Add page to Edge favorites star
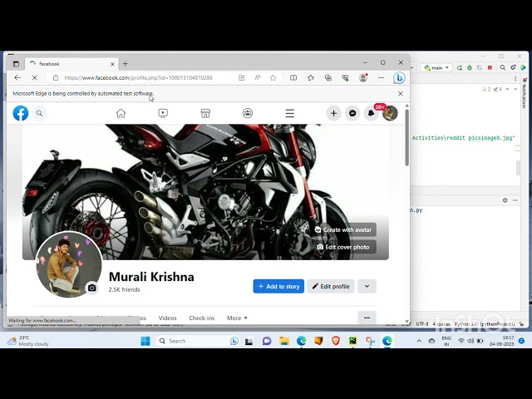532x399 pixels. [x=273, y=78]
